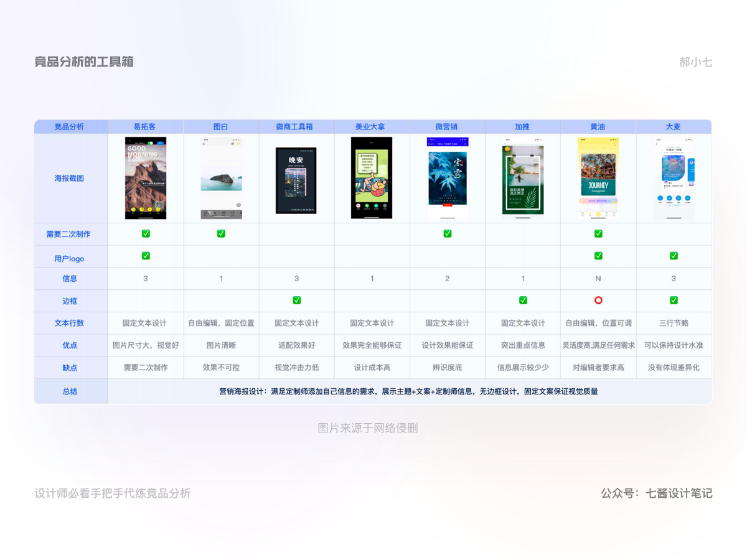Click the green checkmark for 易拓客 in 需要二次制作 row

146,234
